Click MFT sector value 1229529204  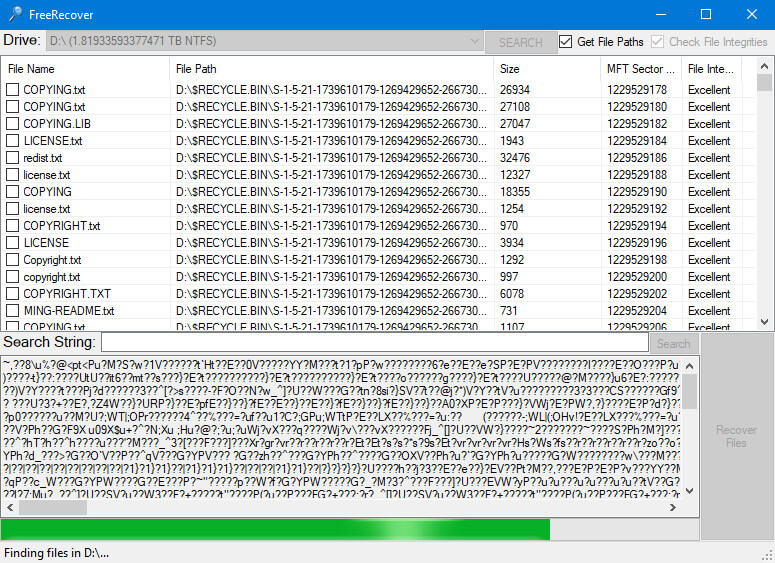point(637,311)
